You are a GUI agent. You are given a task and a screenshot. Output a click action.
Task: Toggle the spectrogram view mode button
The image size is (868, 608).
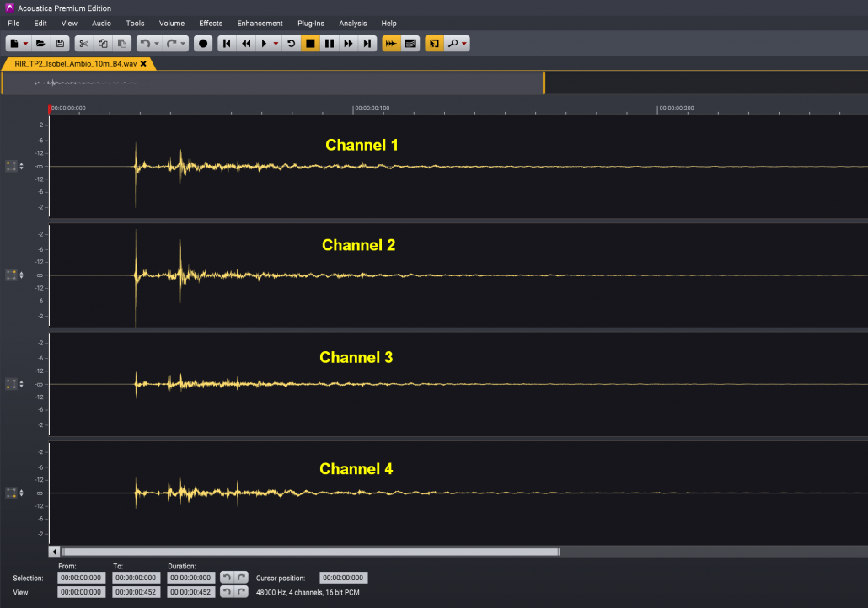[410, 43]
